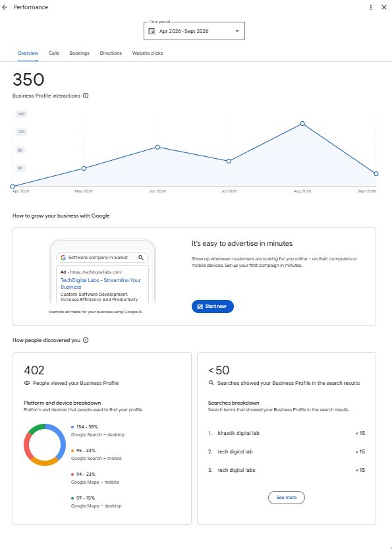This screenshot has height=549, width=392.
Task: Click the tech digital lab search term
Action: pyautogui.click(x=235, y=451)
